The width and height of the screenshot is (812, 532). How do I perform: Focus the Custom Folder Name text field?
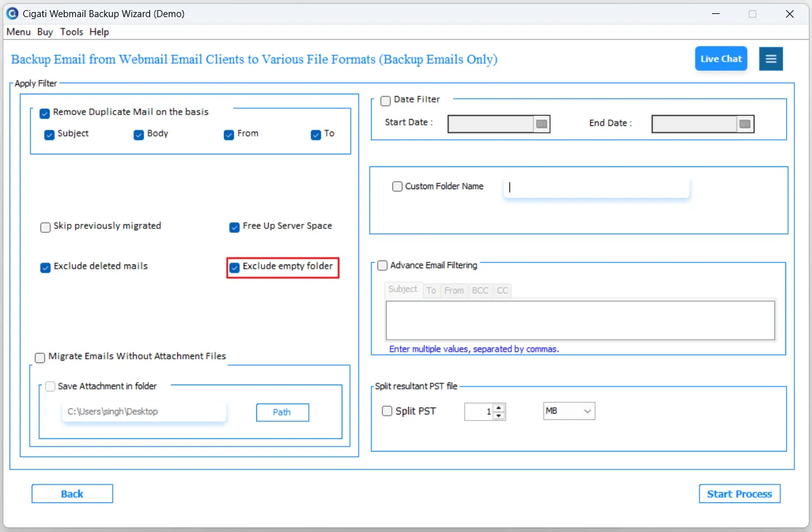tap(596, 187)
